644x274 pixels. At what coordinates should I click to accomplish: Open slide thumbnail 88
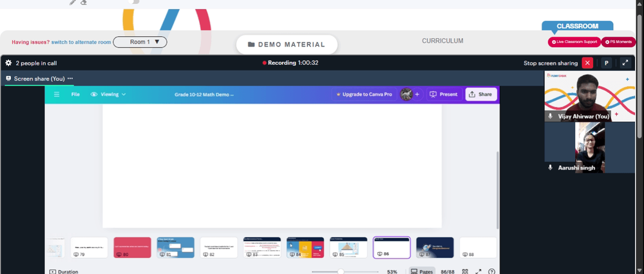pos(478,248)
